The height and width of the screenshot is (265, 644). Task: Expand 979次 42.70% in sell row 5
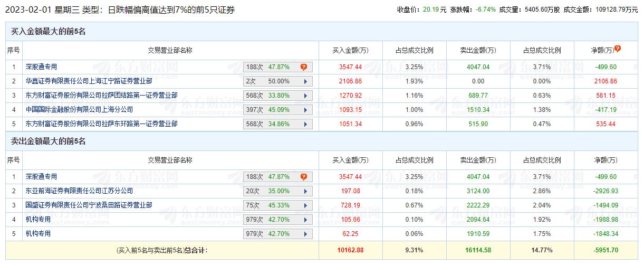pyautogui.click(x=305, y=234)
